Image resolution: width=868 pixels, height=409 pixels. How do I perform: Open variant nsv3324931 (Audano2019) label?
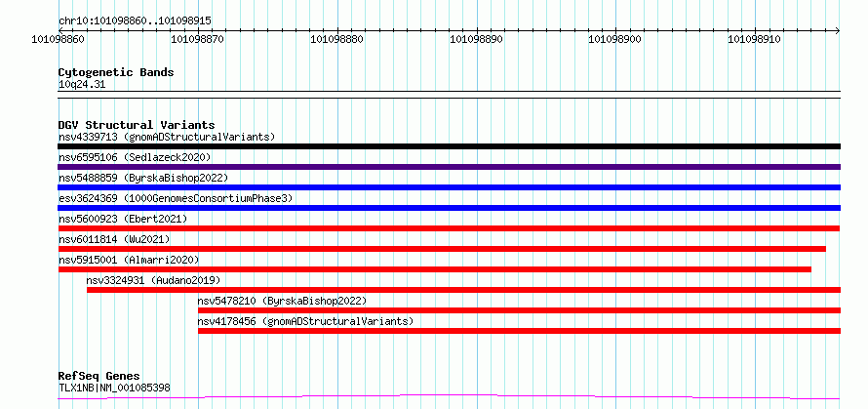click(x=153, y=280)
